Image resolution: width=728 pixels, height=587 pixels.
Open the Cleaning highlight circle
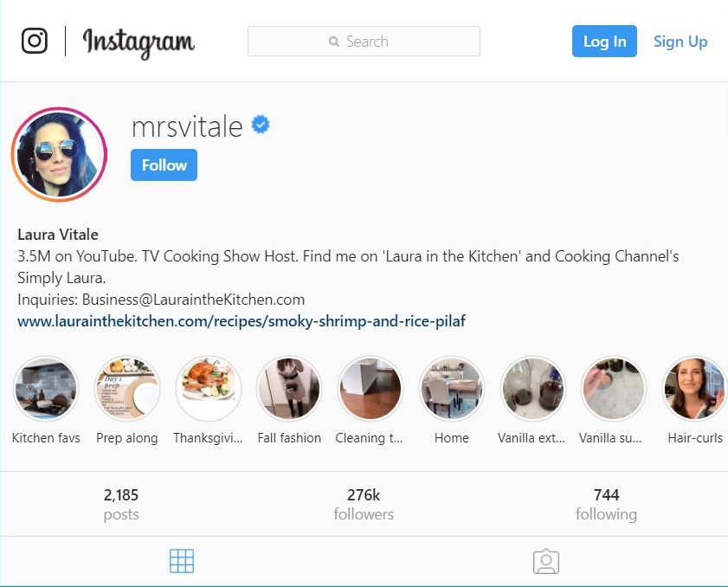370,389
